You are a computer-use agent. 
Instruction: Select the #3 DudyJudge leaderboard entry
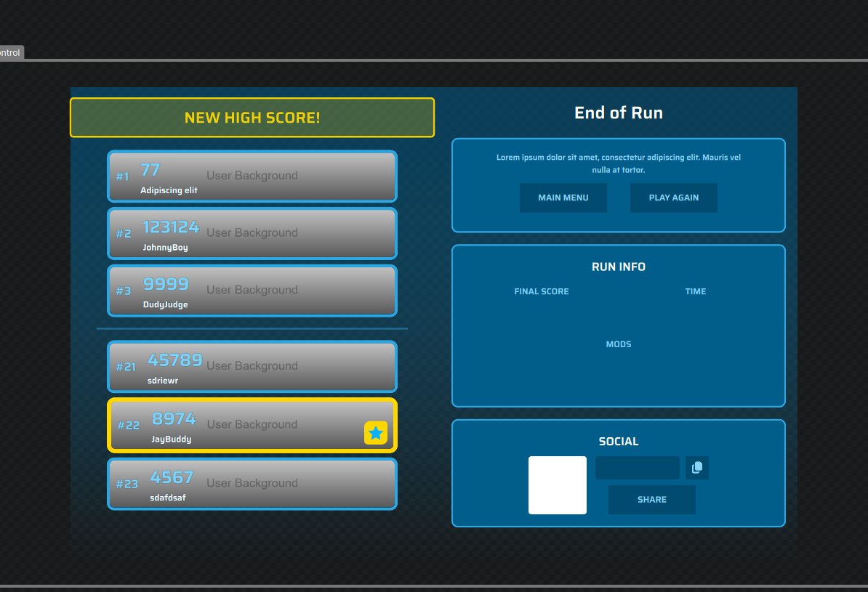pyautogui.click(x=252, y=291)
